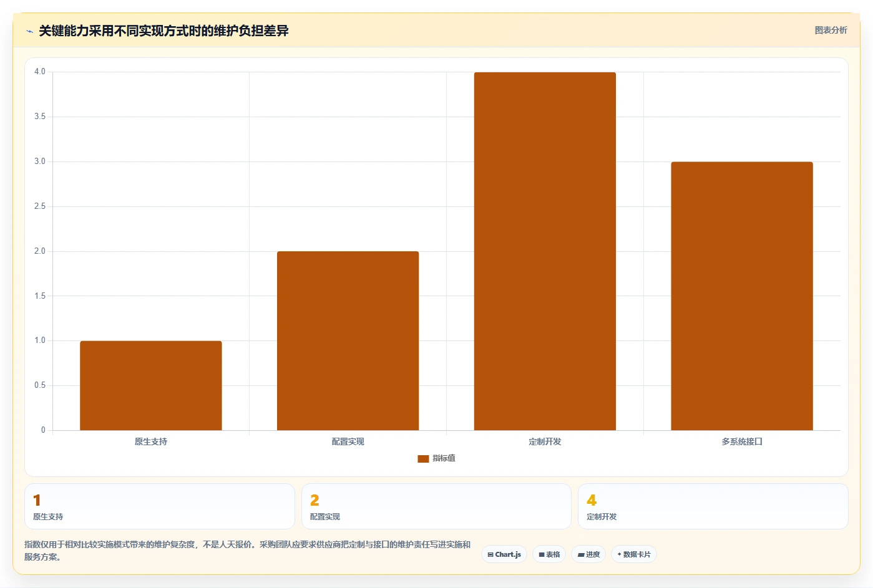
Task: Click the 进度 tag chip
Action: 588,554
